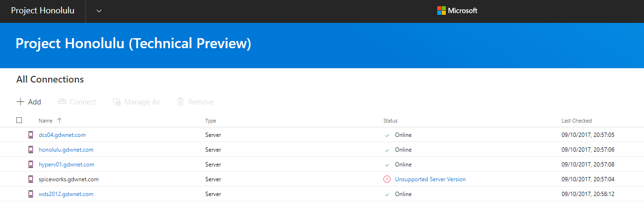The height and width of the screenshot is (207, 644).
Task: Click timestamp 09/10/2017, 20:57:06
Action: [588, 150]
